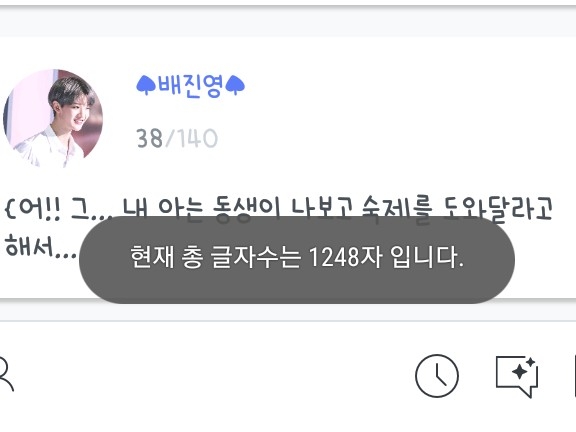Viewport: 576px width, 432px height.
Task: Tap the number 38 in the counter
Action: (150, 138)
